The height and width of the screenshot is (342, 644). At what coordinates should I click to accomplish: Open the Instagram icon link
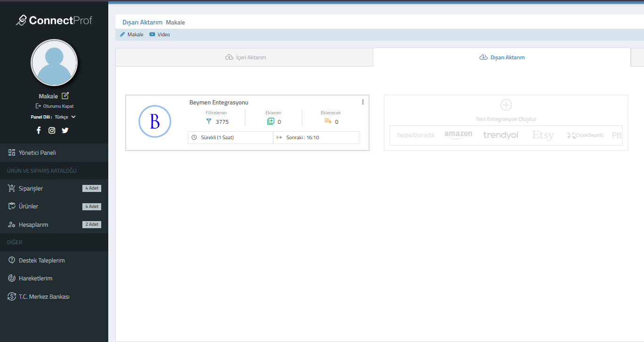pos(52,130)
